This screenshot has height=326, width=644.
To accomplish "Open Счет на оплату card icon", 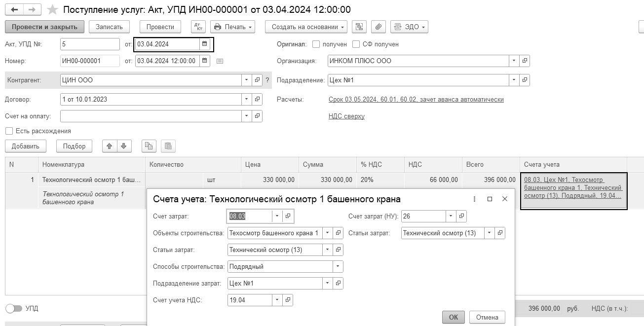I will (x=257, y=116).
